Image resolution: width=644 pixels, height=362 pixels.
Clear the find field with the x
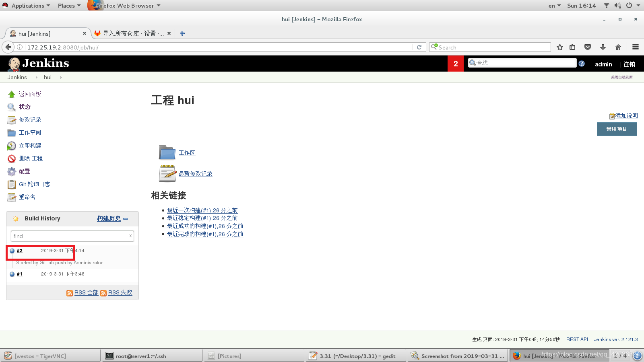point(130,236)
